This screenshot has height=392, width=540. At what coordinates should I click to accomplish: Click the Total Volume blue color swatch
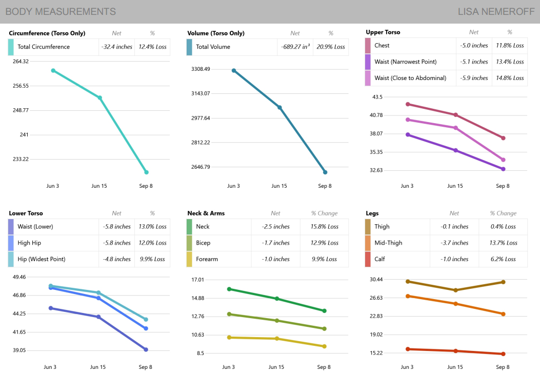[189, 47]
